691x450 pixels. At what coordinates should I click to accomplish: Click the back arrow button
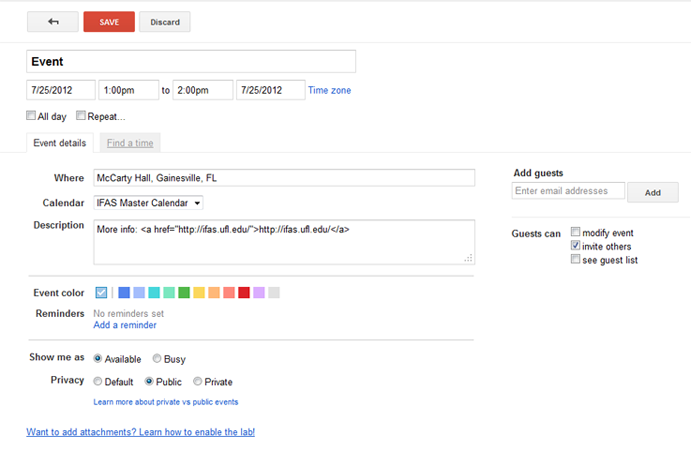coord(53,22)
